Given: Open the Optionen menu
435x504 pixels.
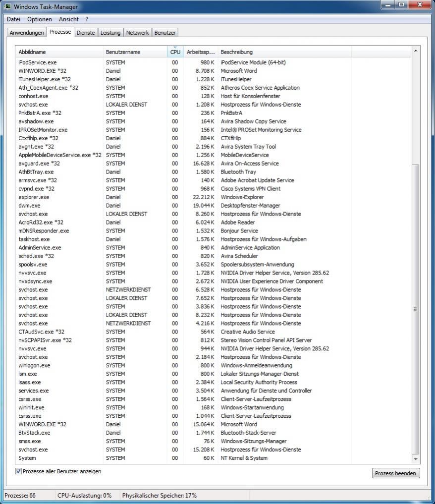Looking at the screenshot, I should pos(40,19).
